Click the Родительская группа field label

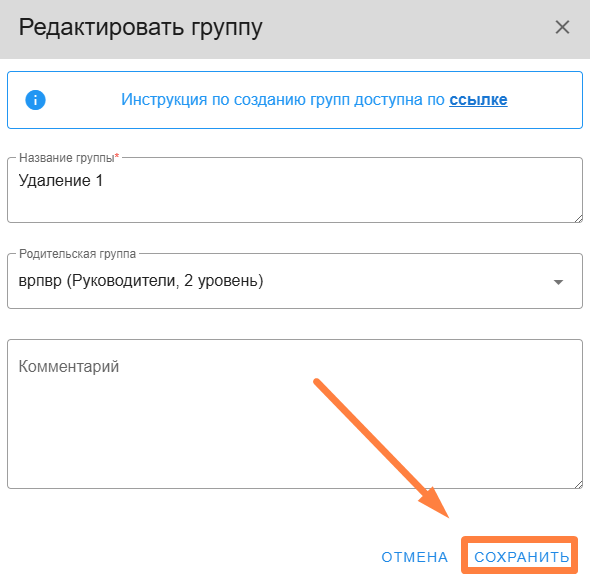coord(77,254)
